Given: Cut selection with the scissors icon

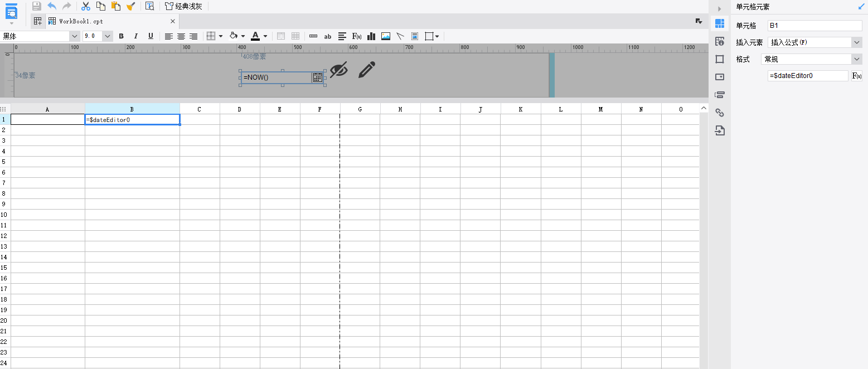Looking at the screenshot, I should click(x=86, y=6).
